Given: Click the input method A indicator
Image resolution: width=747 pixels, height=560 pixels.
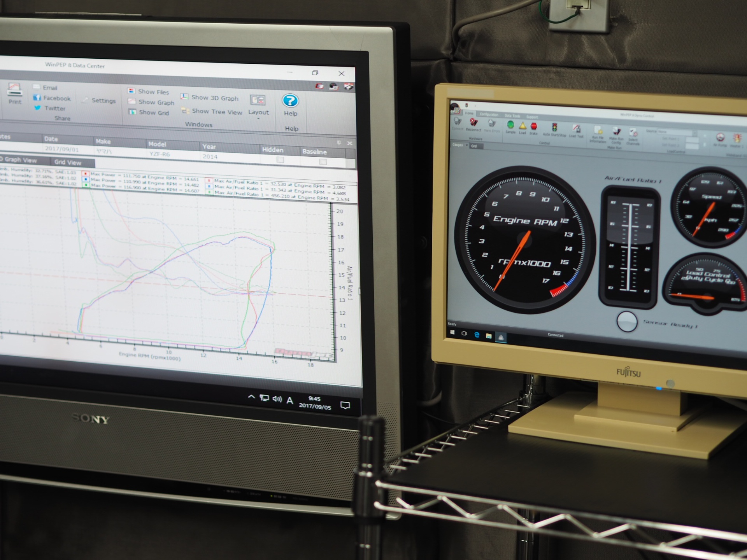Looking at the screenshot, I should point(290,400).
